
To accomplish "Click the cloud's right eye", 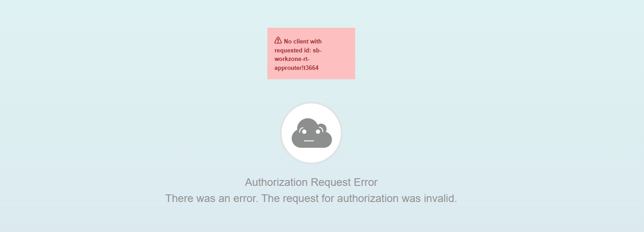I will [319, 132].
